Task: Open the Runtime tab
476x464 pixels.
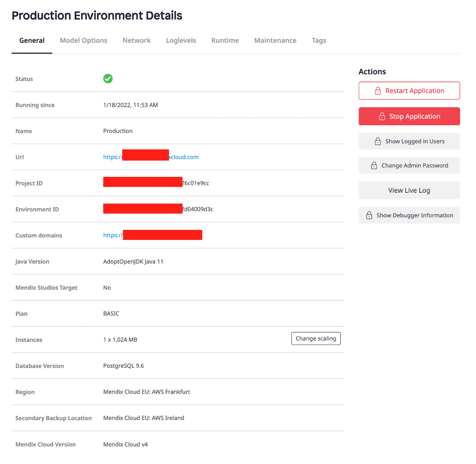Action: click(225, 40)
